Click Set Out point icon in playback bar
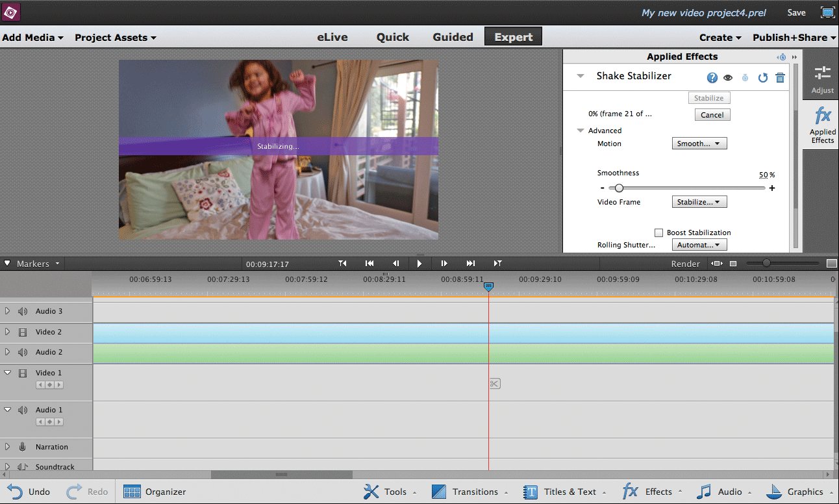Image resolution: width=839 pixels, height=504 pixels. pos(497,264)
